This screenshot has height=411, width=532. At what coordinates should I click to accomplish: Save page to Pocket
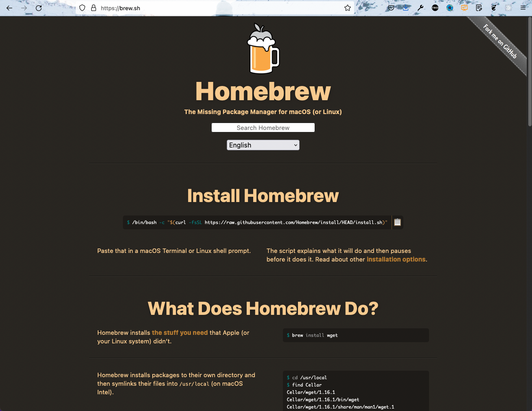pos(391,8)
